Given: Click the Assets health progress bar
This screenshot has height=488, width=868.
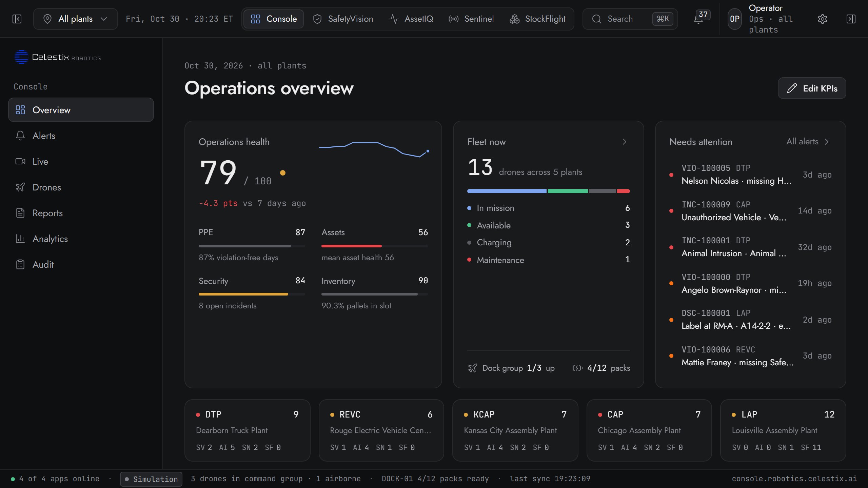Looking at the screenshot, I should point(375,246).
